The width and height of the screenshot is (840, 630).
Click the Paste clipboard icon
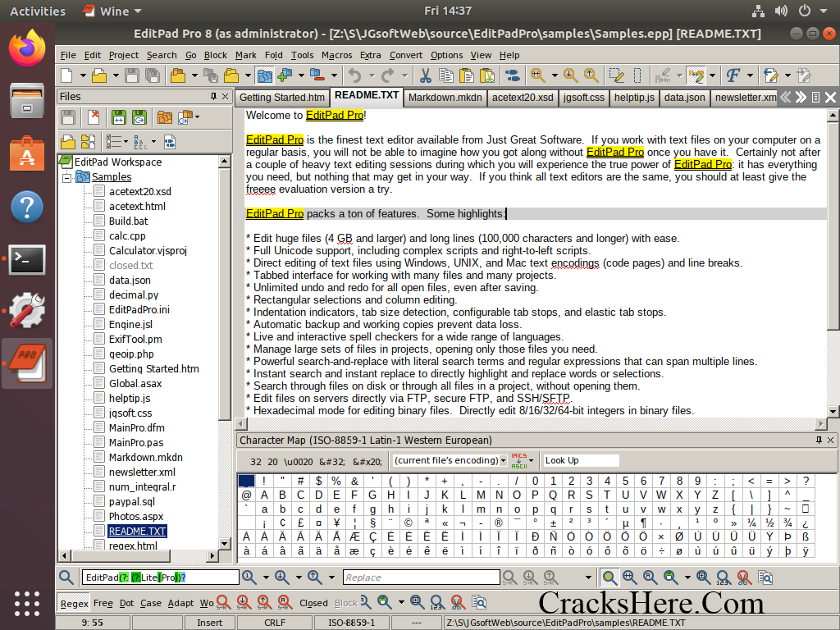point(467,75)
